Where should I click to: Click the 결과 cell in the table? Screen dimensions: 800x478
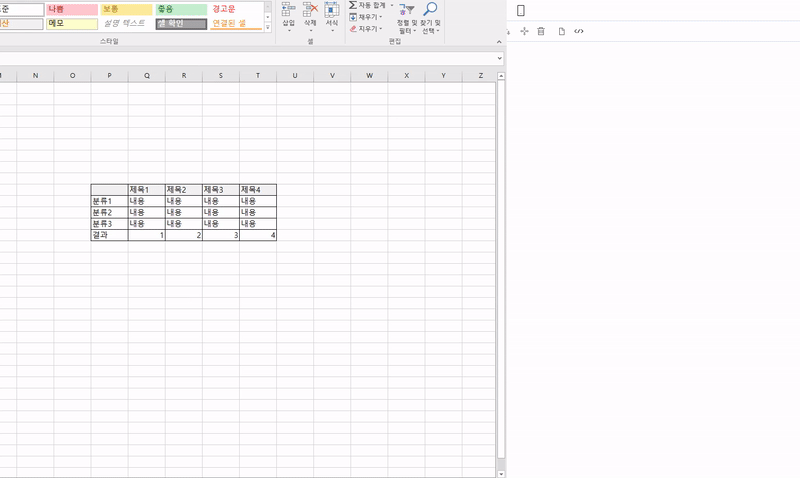pos(109,235)
